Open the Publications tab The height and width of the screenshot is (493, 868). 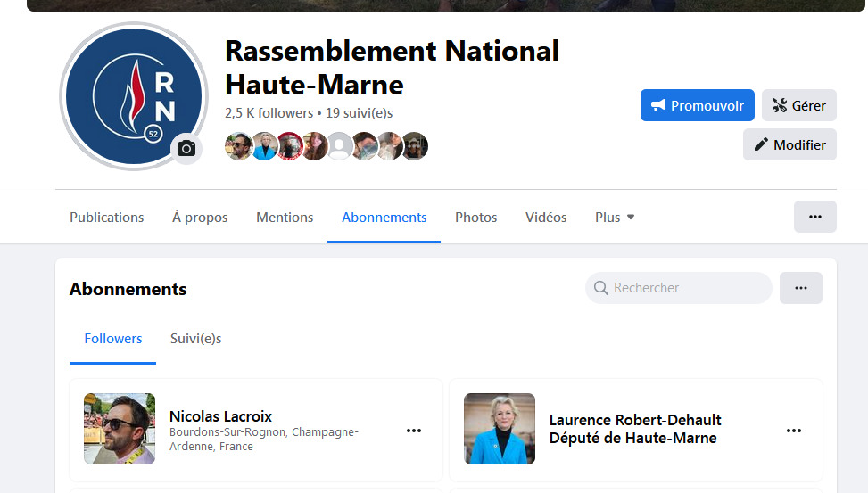107,217
